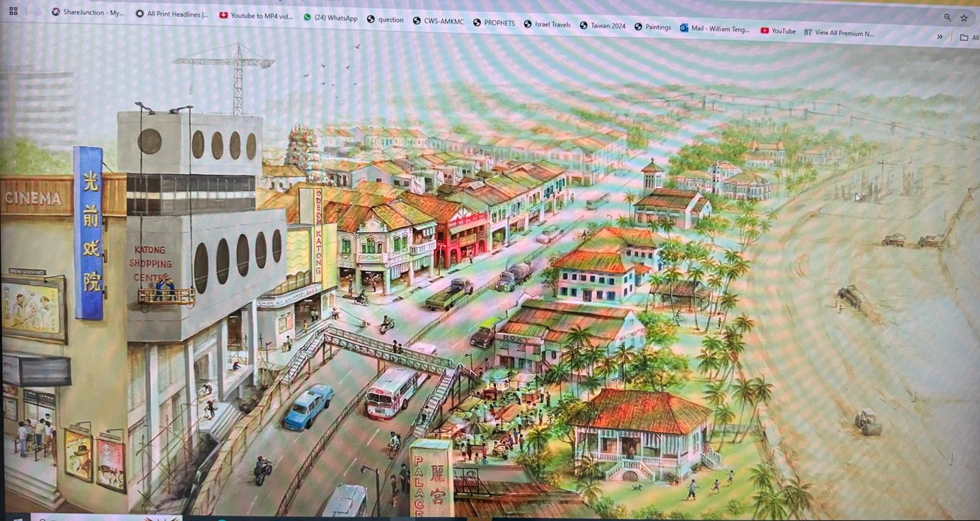Screen dimensions: 980x521
Task: Open the All Bookmarks folder
Action: pos(969,37)
